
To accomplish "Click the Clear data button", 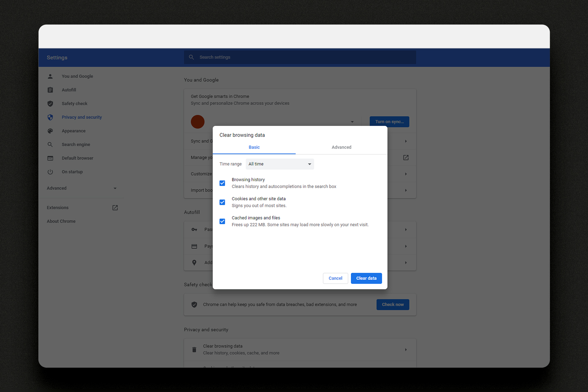I will click(366, 278).
